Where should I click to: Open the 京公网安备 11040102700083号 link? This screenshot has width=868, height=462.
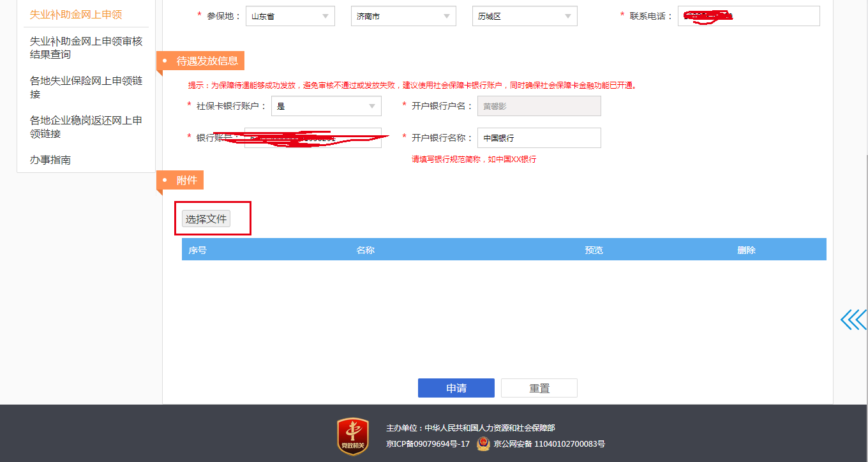pyautogui.click(x=549, y=443)
